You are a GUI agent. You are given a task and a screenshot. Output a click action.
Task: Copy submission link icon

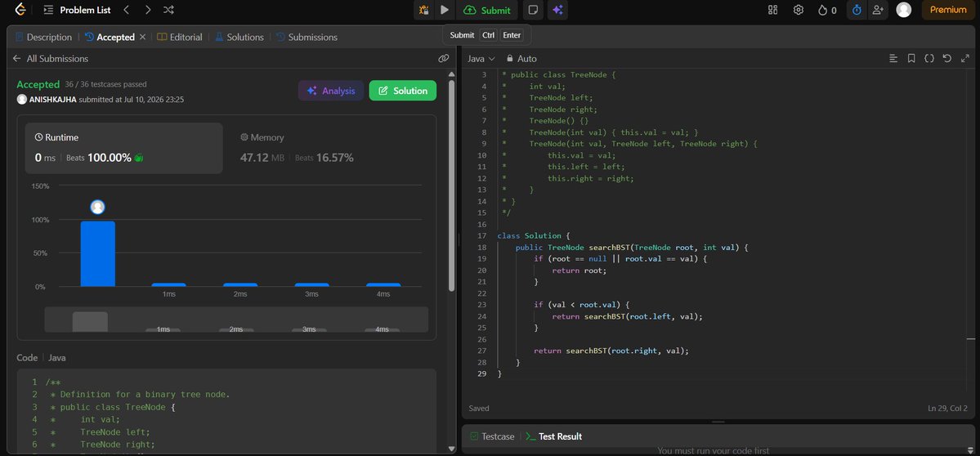click(443, 59)
